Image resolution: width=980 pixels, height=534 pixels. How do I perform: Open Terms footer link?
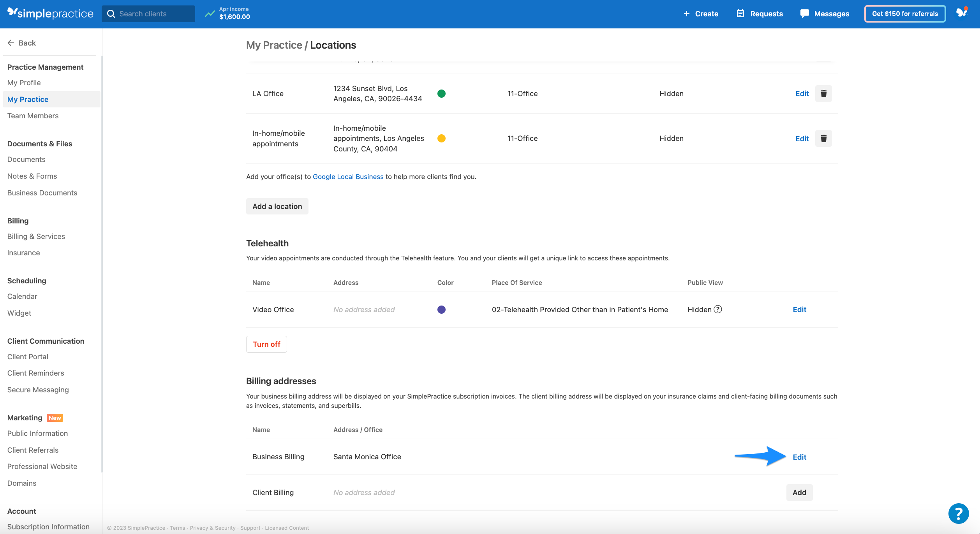178,528
